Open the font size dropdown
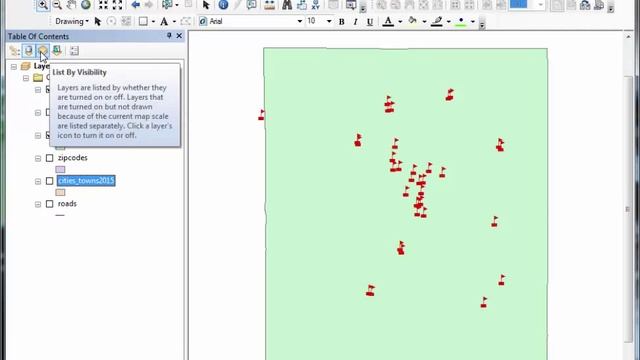 (329, 21)
